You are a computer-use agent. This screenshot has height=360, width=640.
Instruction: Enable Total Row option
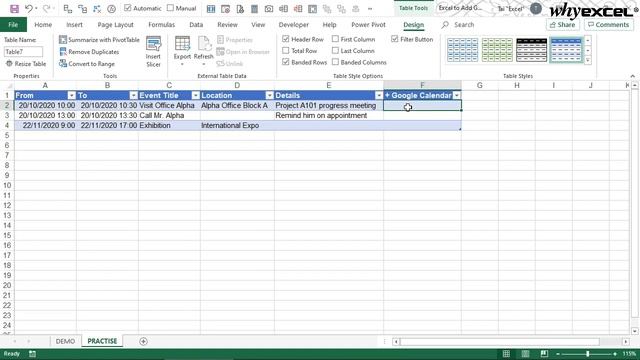coord(286,51)
